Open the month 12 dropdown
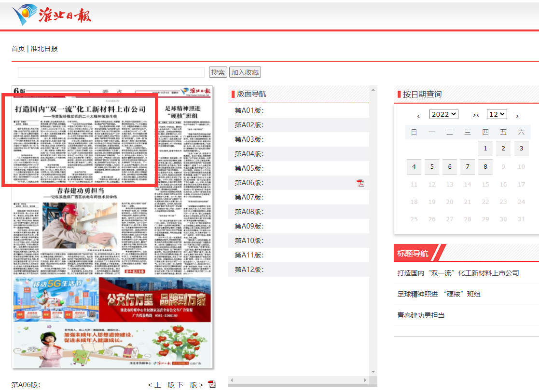The width and height of the screenshot is (539, 392). tap(497, 114)
